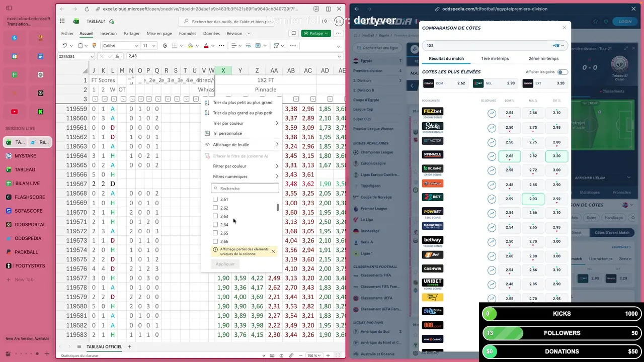This screenshot has height=362, width=644.
Task: Open the YouTube pinned tab in sidebar
Action: point(15,112)
